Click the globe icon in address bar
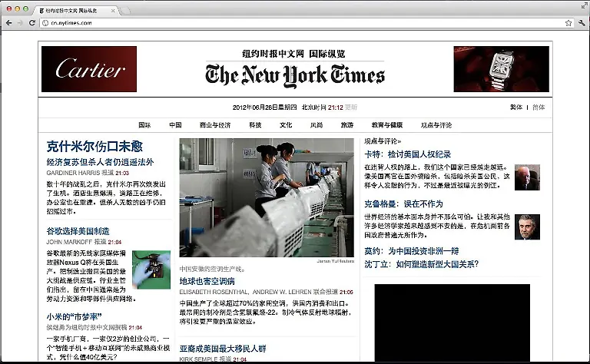This screenshot has width=590, height=364. point(45,23)
